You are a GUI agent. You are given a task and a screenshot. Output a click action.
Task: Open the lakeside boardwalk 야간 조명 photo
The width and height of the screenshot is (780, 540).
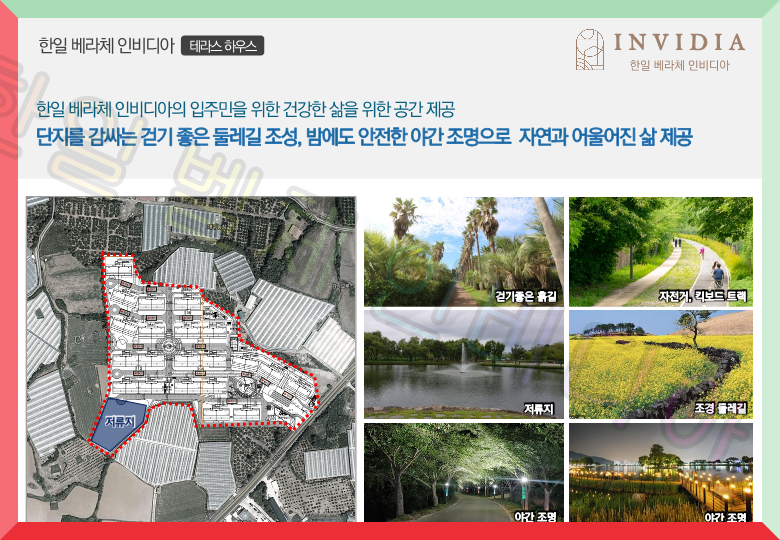click(x=661, y=472)
